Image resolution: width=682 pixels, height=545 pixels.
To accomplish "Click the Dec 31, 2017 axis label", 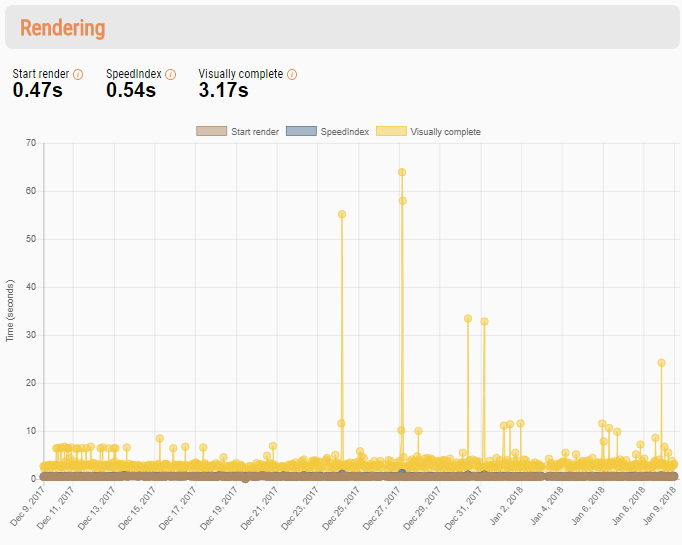I will 464,508.
